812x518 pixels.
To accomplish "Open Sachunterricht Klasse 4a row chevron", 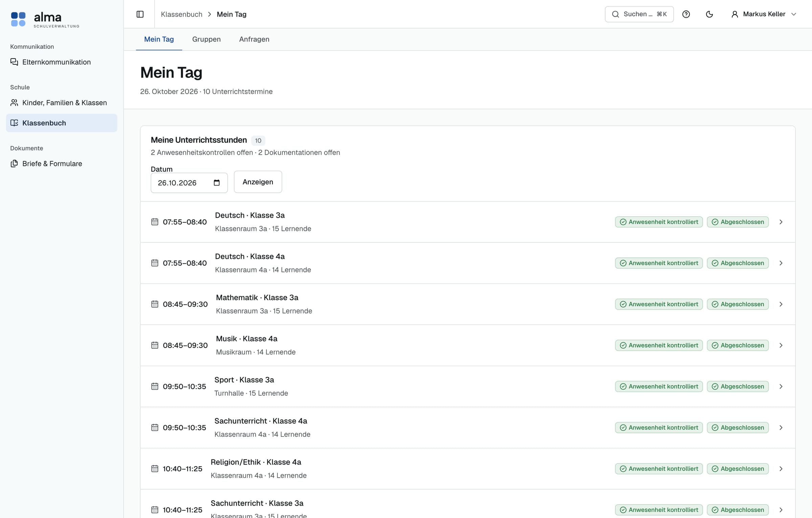I will click(x=781, y=428).
